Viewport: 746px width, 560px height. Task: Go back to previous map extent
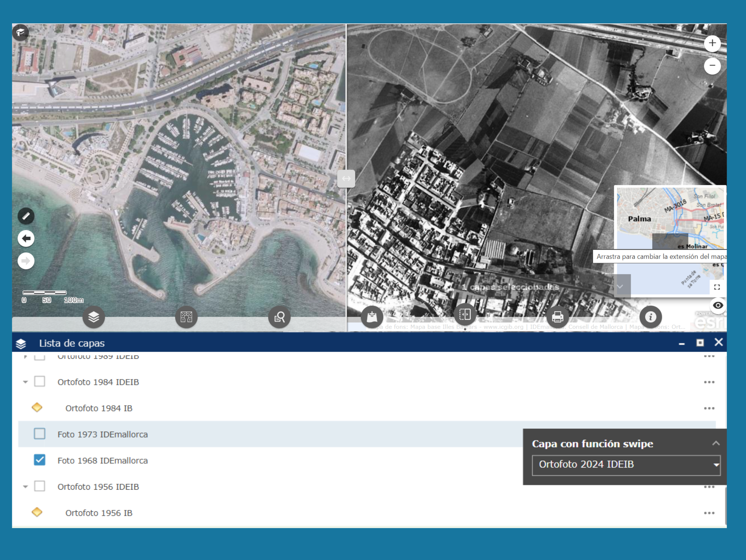tap(26, 239)
